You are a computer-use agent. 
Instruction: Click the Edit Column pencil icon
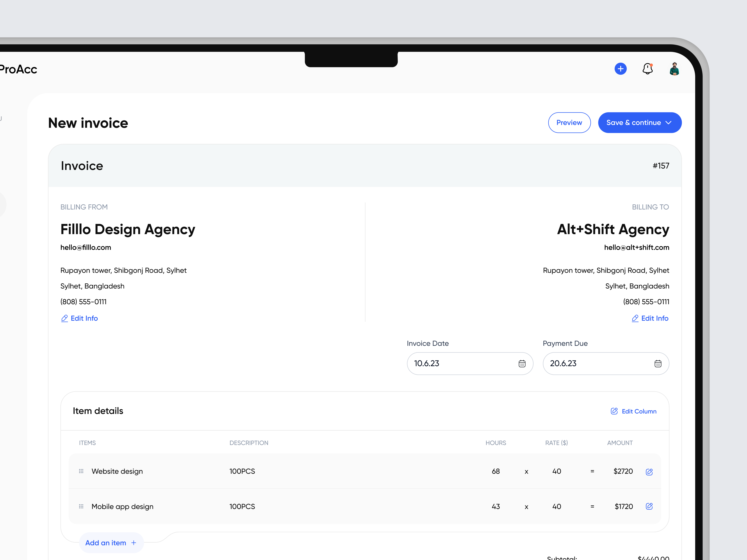[614, 411]
